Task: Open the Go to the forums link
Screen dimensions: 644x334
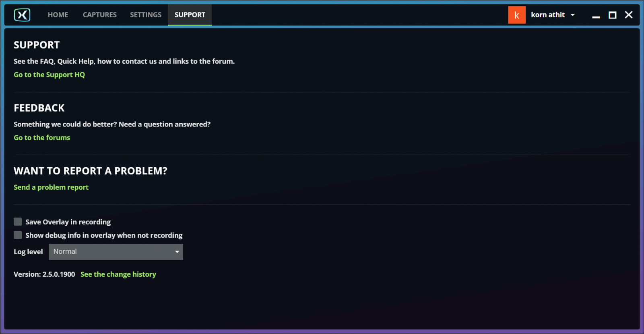Action: tap(42, 137)
